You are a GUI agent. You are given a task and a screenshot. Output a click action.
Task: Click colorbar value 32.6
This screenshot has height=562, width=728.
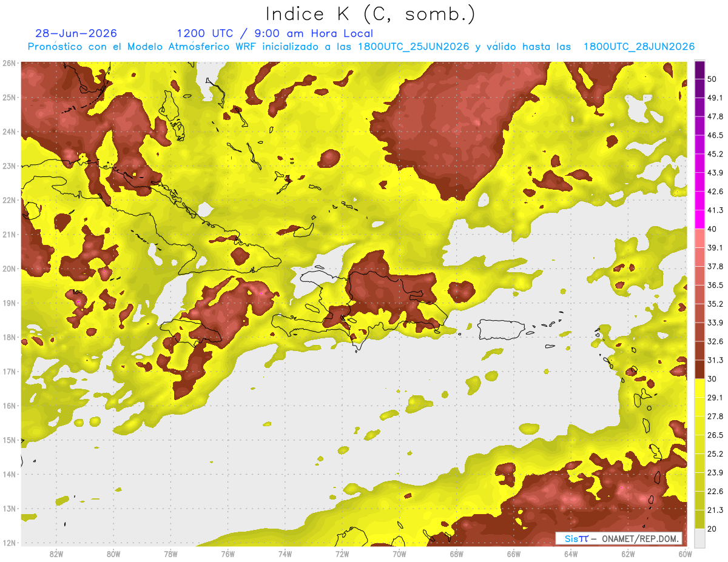pos(716,341)
